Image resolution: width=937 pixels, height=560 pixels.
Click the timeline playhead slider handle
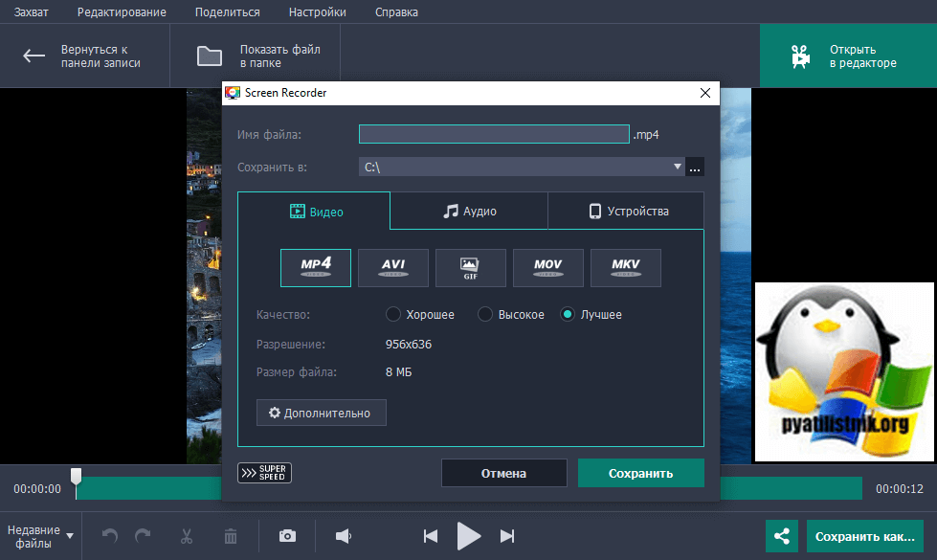tap(76, 477)
